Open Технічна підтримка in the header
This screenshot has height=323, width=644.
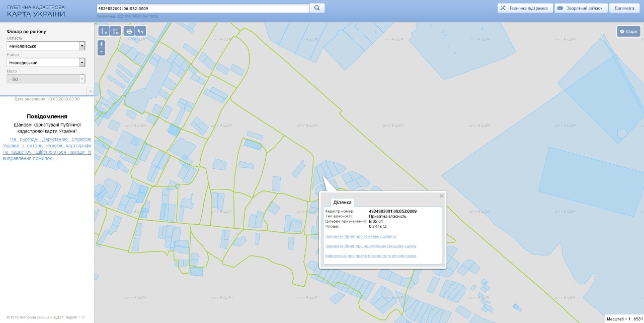click(x=525, y=8)
